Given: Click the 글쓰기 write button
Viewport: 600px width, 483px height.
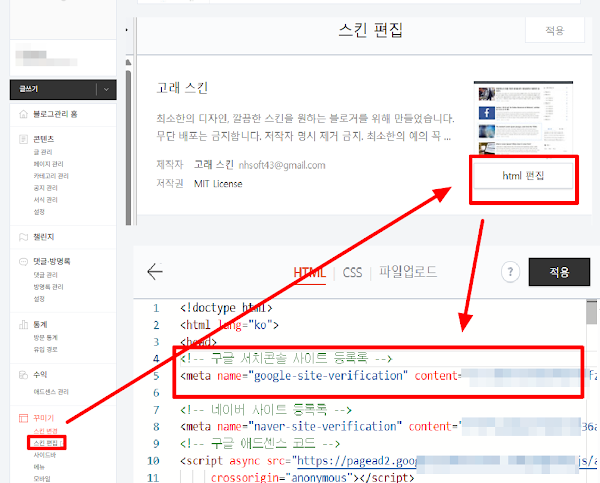Looking at the screenshot, I should coord(53,90).
